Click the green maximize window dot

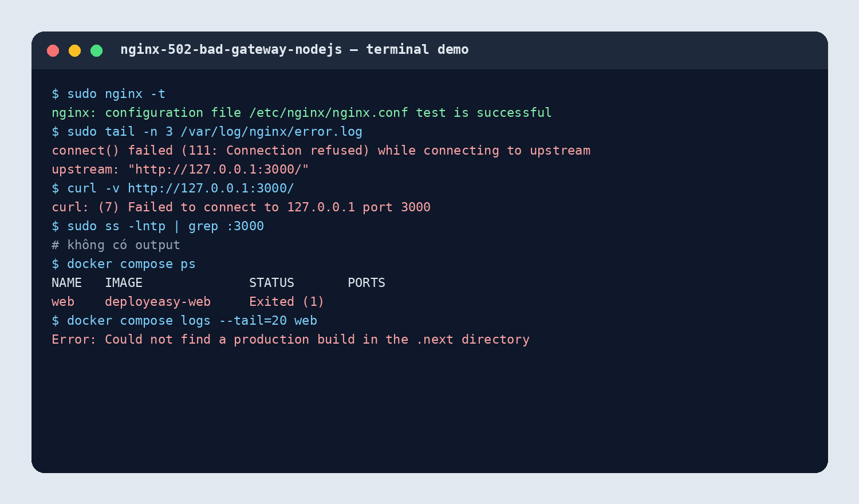(x=97, y=50)
